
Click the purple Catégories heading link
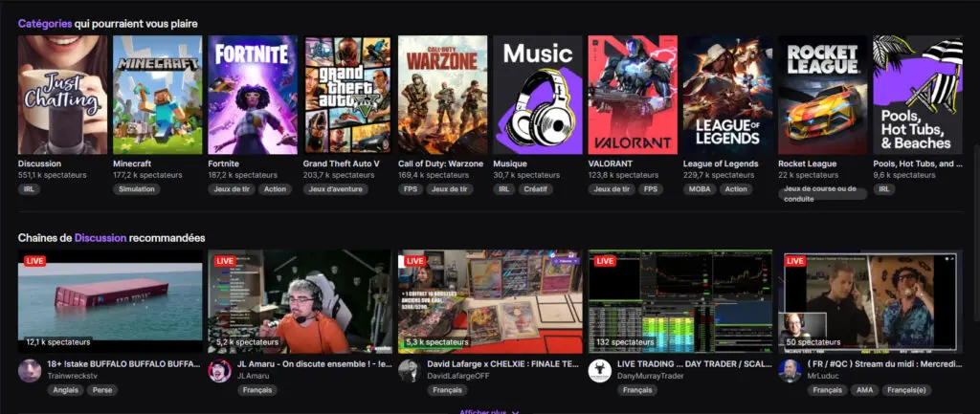pos(45,24)
